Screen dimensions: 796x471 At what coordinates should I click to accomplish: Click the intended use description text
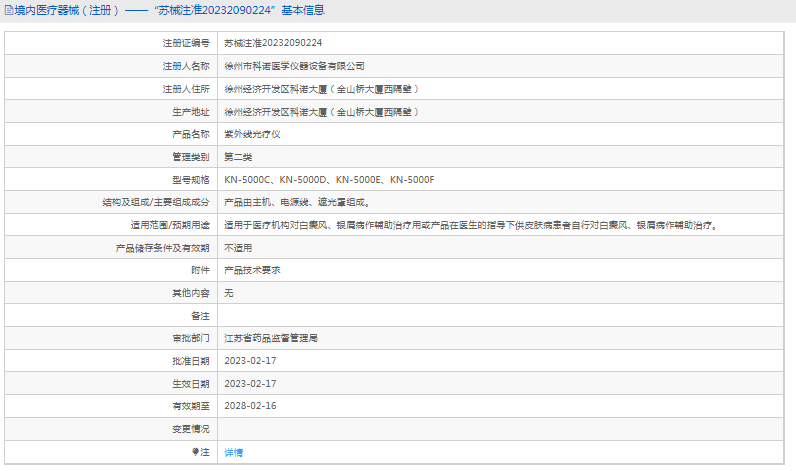[x=472, y=225]
